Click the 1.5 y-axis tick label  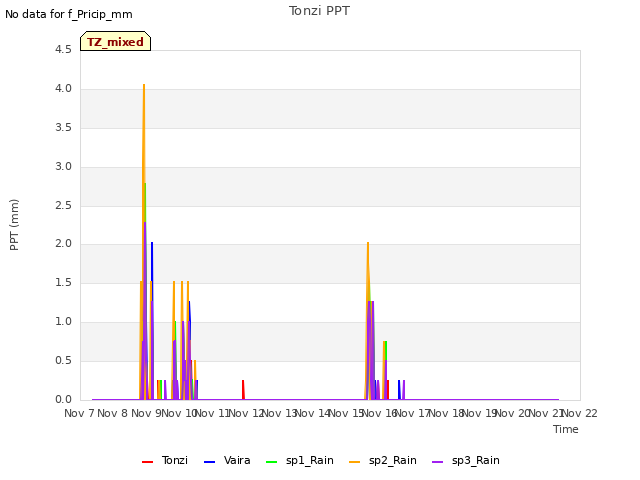pos(63,282)
